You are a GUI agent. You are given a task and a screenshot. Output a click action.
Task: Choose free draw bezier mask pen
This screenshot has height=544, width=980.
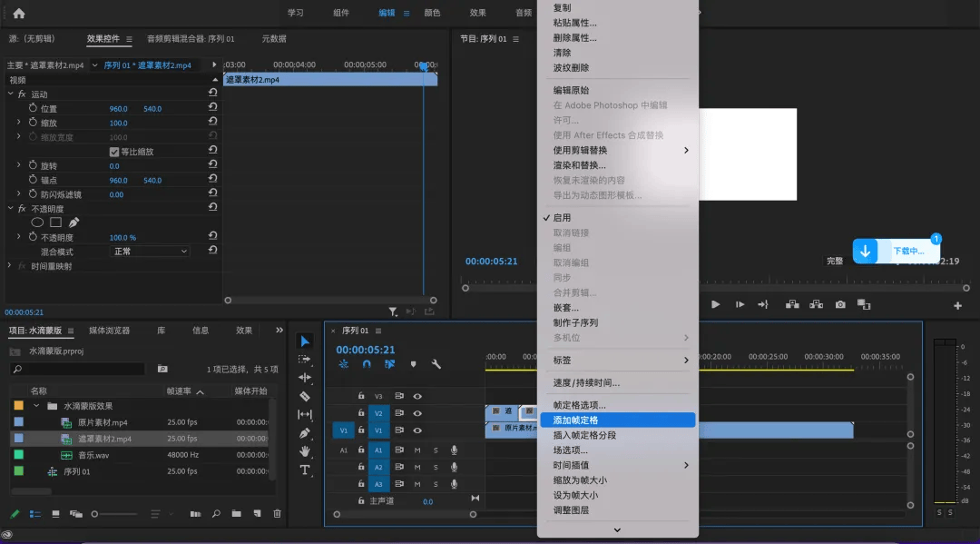(73, 223)
